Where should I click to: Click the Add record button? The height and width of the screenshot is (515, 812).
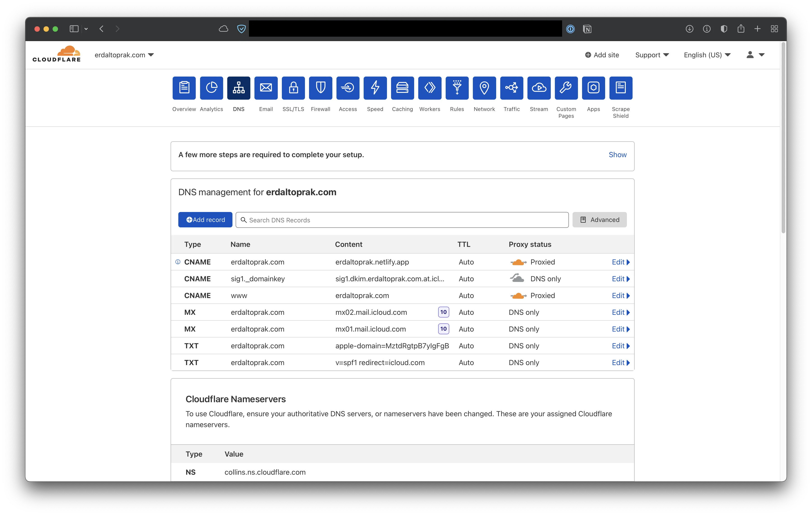click(x=205, y=220)
